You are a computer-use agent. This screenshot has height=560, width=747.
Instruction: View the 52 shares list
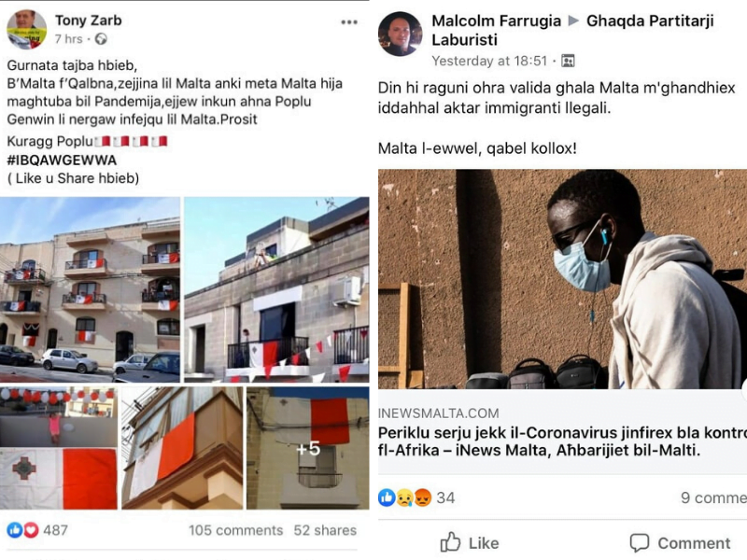[325, 530]
